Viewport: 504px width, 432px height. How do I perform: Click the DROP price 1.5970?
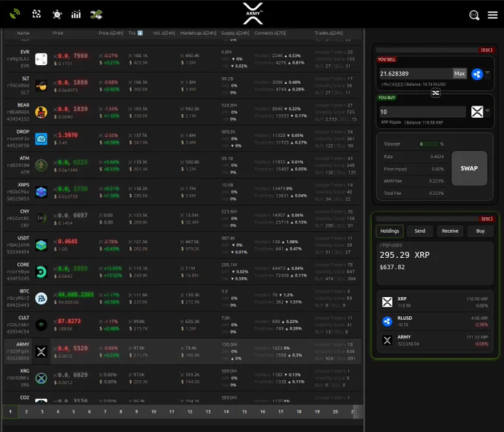tap(67, 136)
